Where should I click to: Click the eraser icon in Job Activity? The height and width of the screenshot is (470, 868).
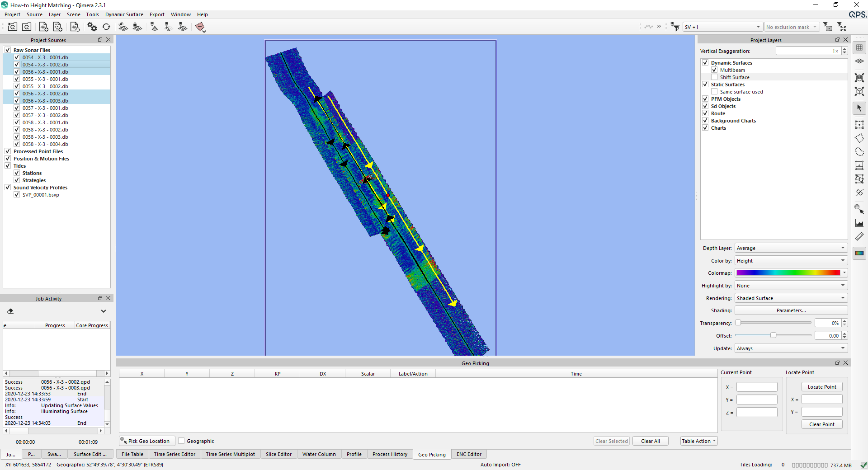pyautogui.click(x=10, y=311)
